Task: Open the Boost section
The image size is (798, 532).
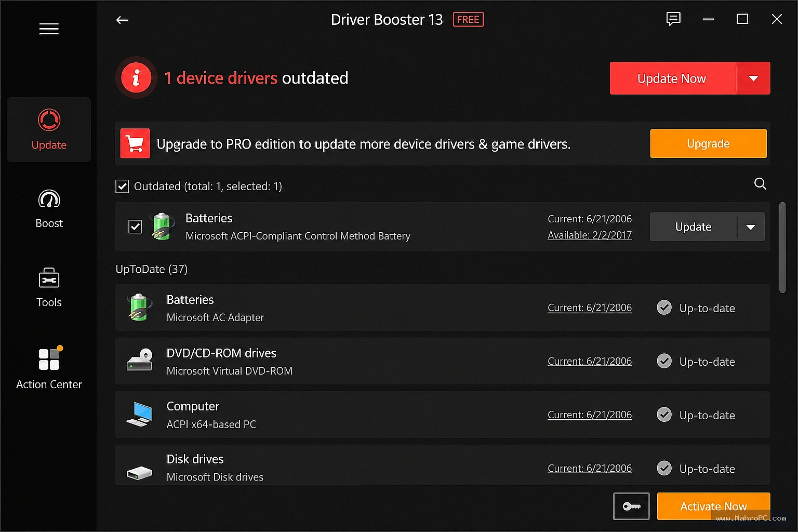Action: tap(49, 209)
